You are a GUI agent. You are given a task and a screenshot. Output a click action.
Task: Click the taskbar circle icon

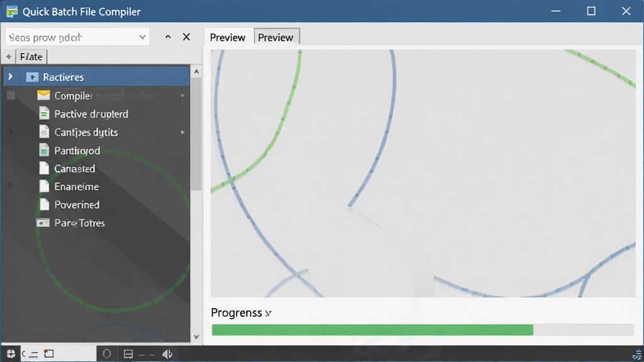107,354
